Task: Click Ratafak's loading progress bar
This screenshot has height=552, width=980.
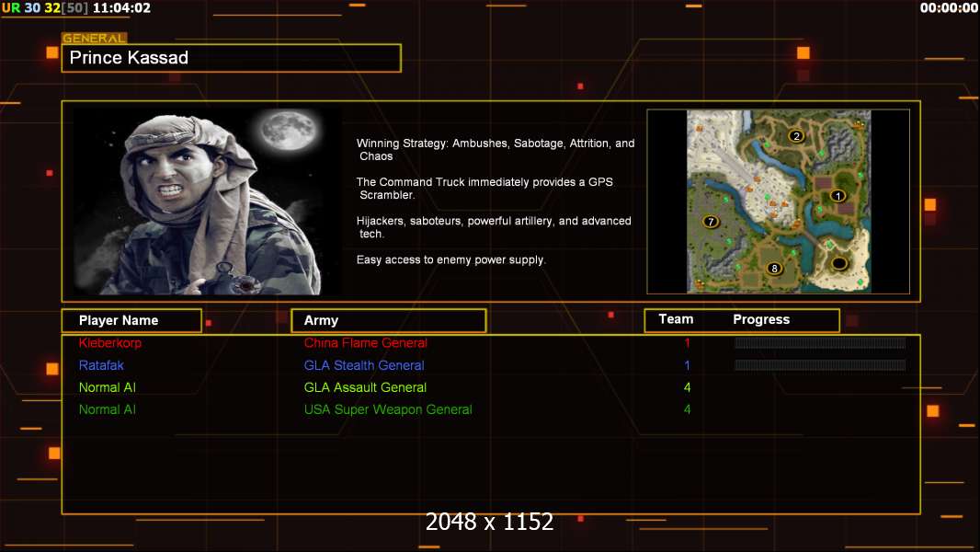Action: click(x=819, y=365)
